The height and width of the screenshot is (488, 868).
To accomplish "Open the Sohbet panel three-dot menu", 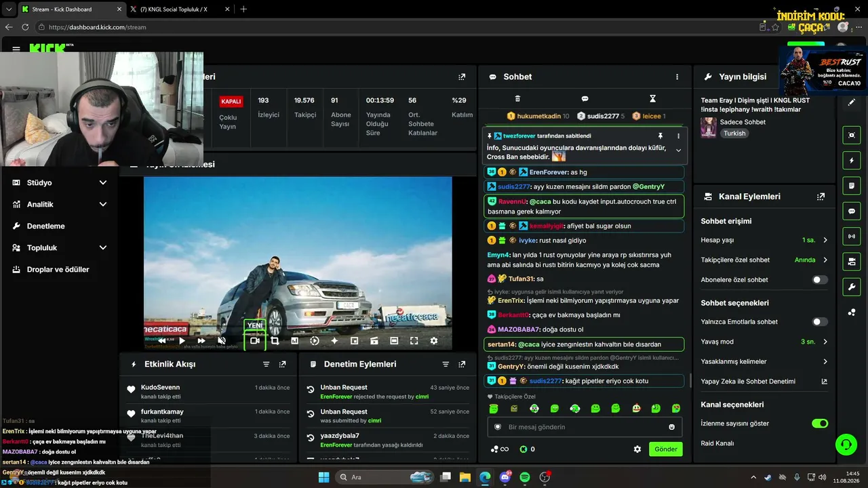I will click(677, 77).
